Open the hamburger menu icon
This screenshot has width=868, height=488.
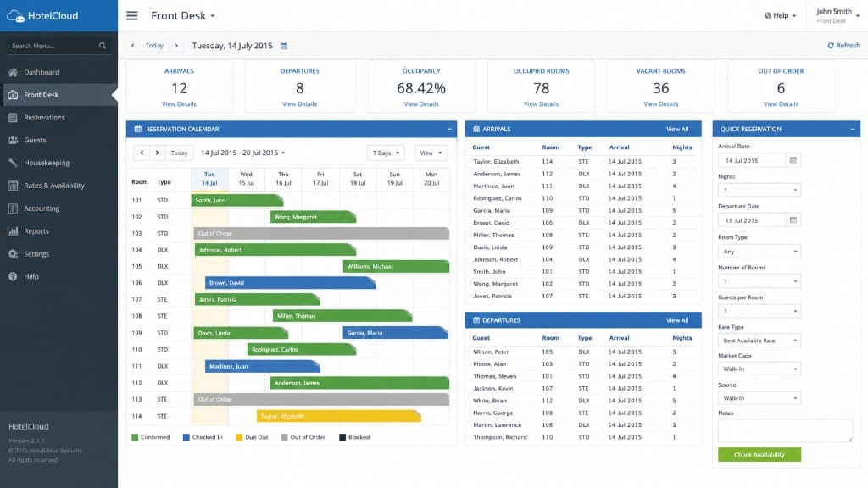[131, 15]
